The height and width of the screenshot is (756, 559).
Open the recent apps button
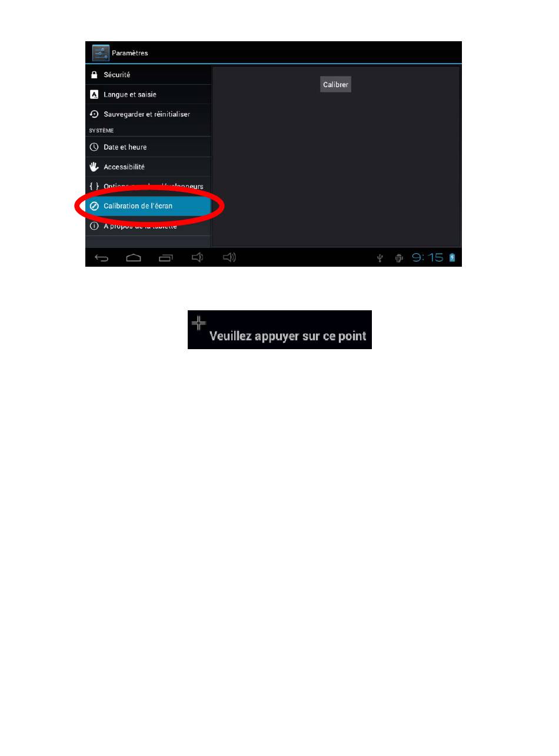[166, 257]
